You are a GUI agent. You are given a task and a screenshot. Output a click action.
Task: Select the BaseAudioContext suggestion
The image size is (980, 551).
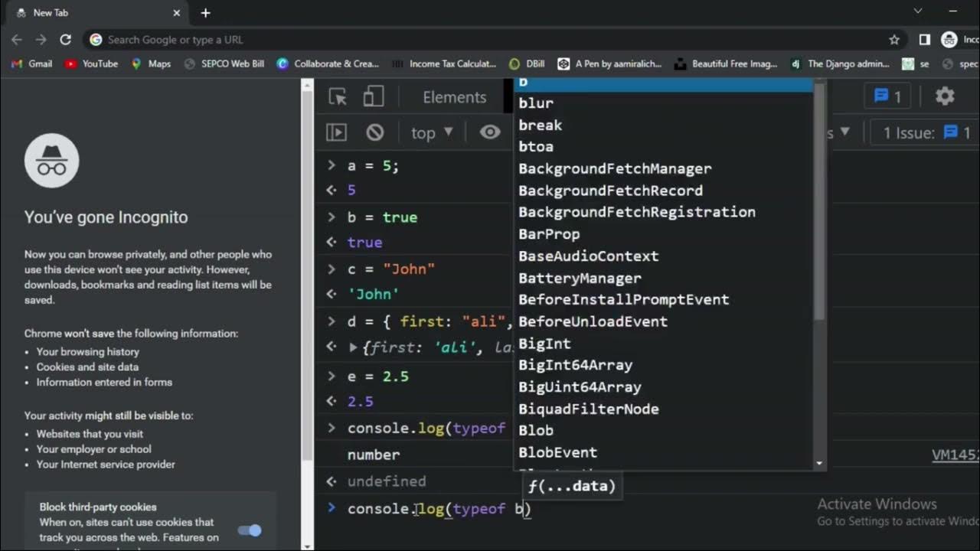663,256
